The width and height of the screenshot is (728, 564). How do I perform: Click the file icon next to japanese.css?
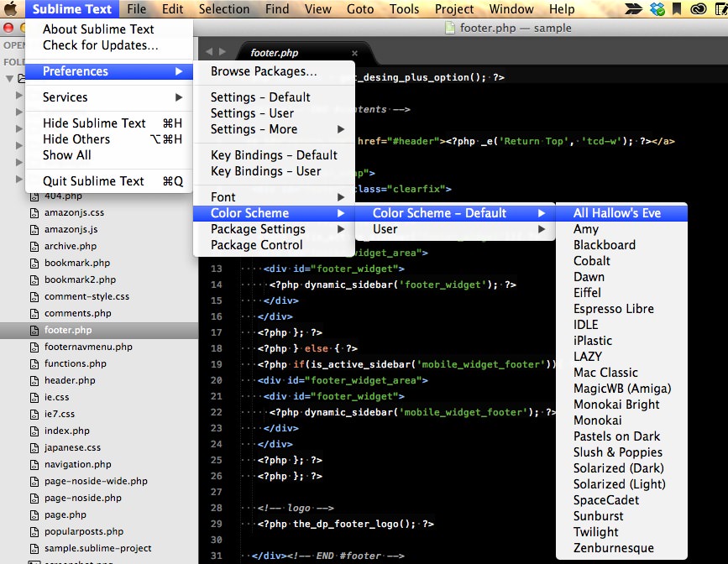[34, 448]
